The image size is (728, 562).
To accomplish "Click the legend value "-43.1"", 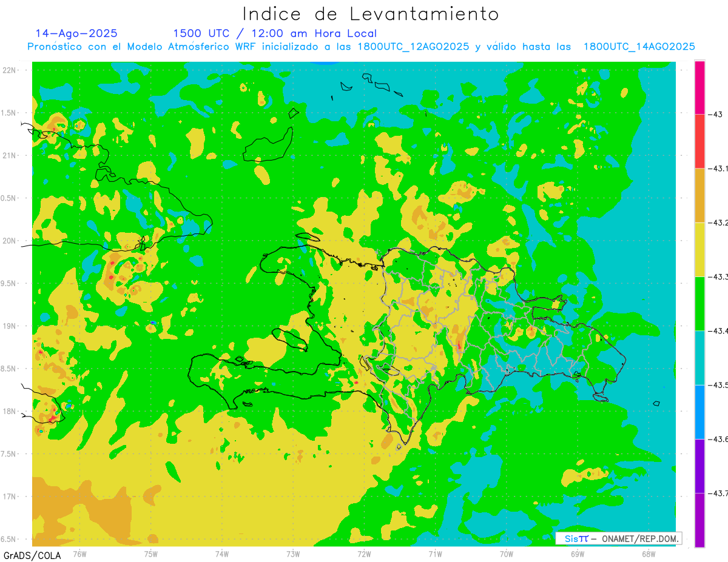I will (x=718, y=169).
